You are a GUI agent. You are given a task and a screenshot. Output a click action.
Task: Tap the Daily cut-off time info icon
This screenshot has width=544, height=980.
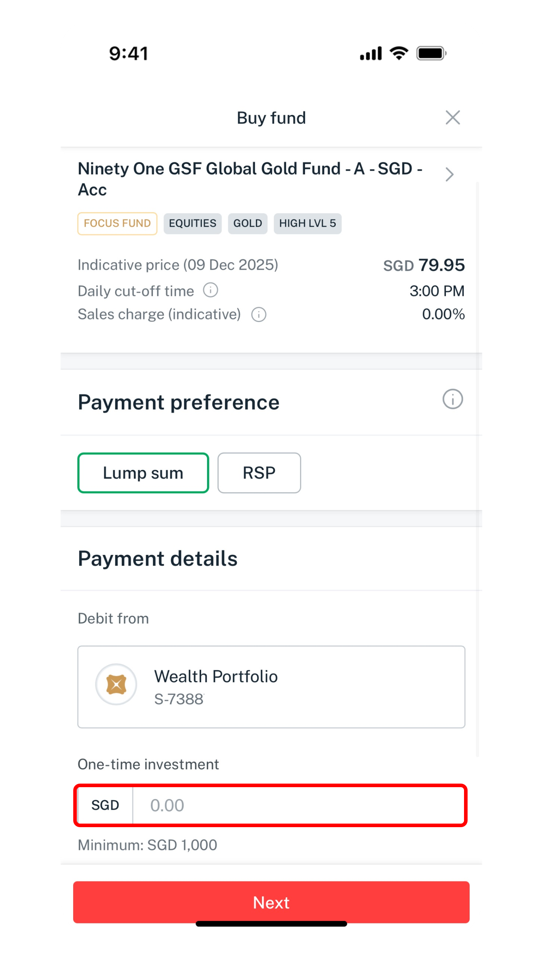pyautogui.click(x=211, y=290)
